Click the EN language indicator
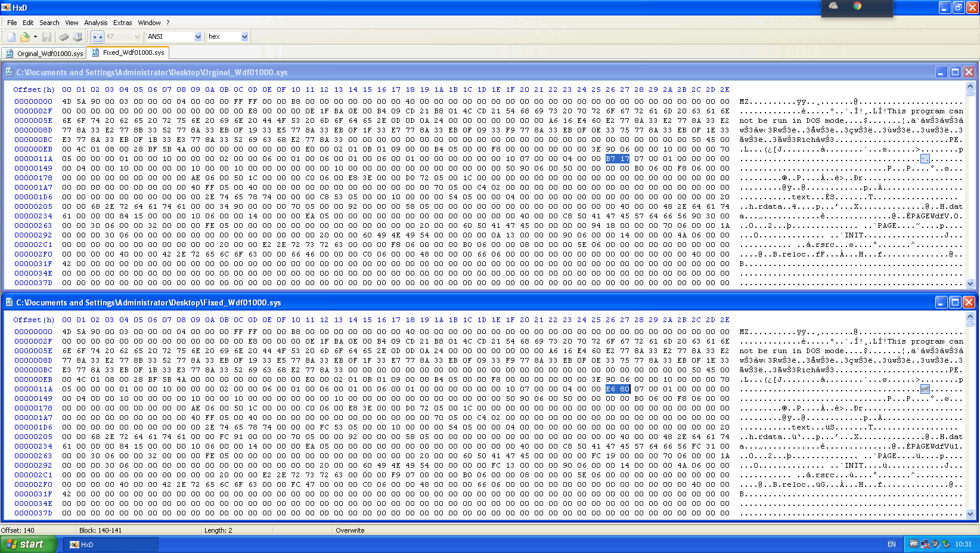980x553 pixels. 892,544
